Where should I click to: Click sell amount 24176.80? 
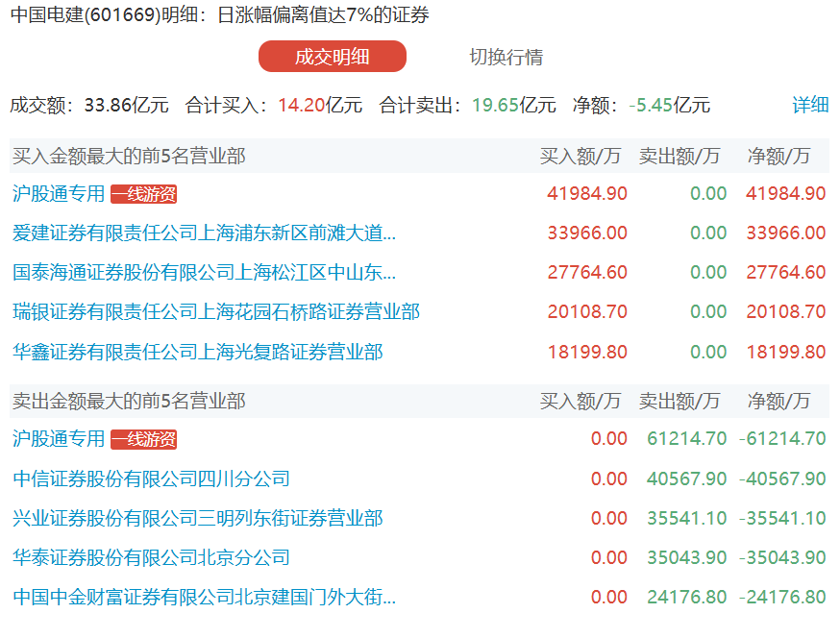pos(687,597)
